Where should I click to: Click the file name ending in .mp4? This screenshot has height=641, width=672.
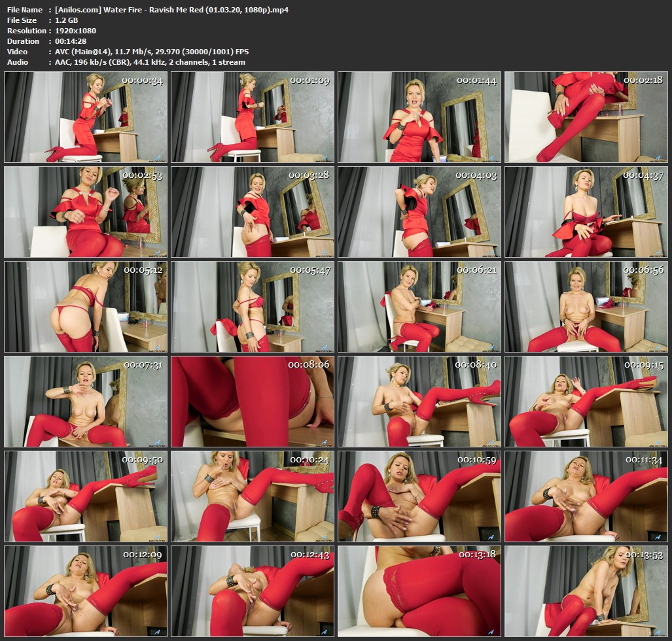tap(171, 10)
